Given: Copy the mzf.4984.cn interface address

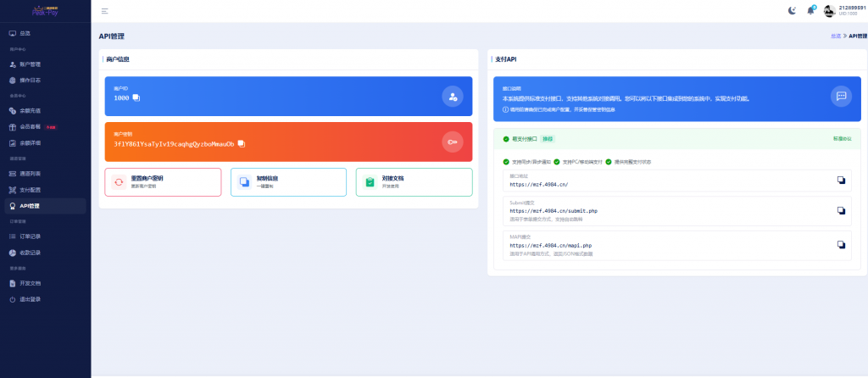Looking at the screenshot, I should click(x=841, y=180).
